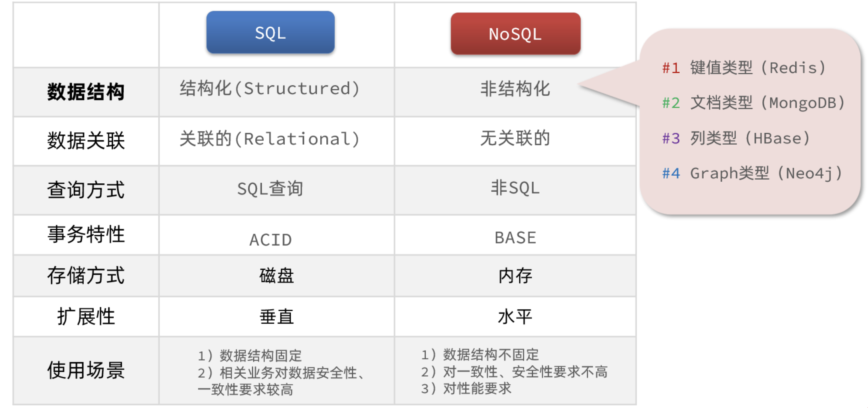The image size is (868, 408).
Task: Click the #1 键值类型 (Redis) item
Action: [x=744, y=68]
